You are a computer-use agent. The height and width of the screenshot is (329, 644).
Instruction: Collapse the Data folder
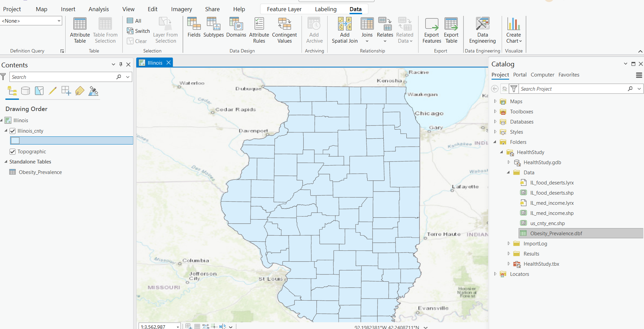(x=508, y=172)
